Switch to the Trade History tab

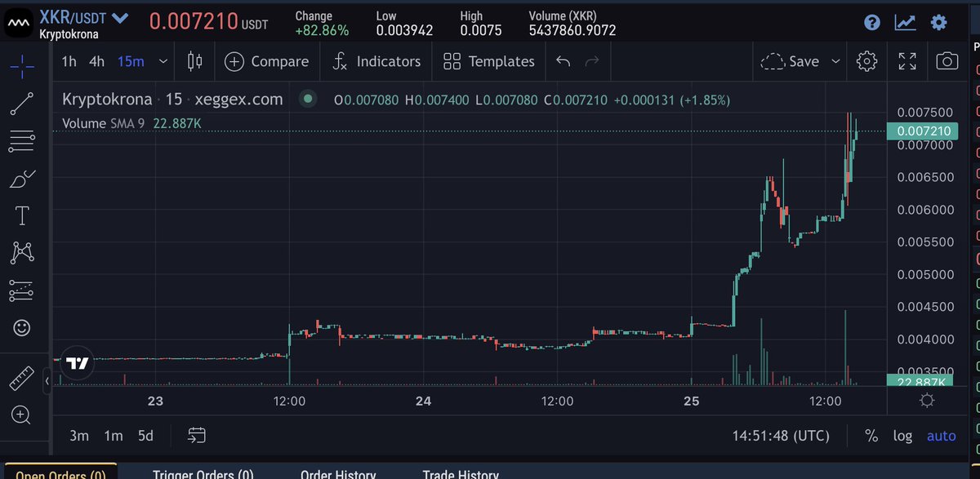[461, 474]
